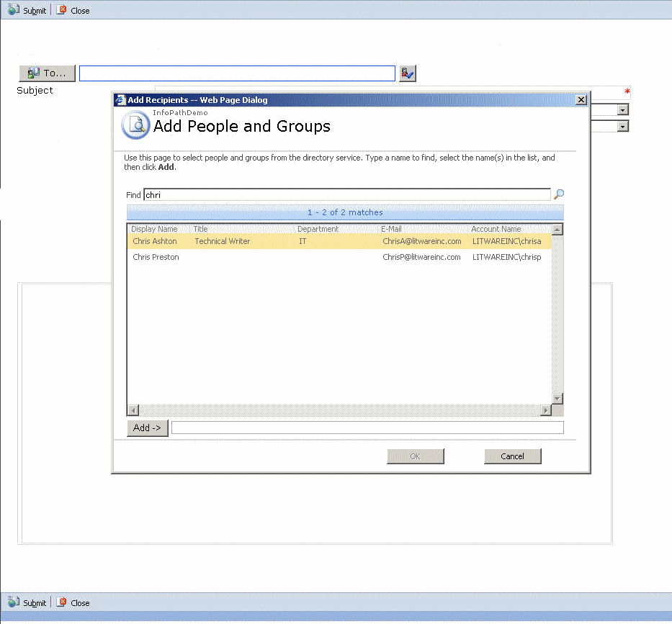Expand the second dropdown behind the dialog
Viewport: 672px width, 624px height.
tap(623, 127)
